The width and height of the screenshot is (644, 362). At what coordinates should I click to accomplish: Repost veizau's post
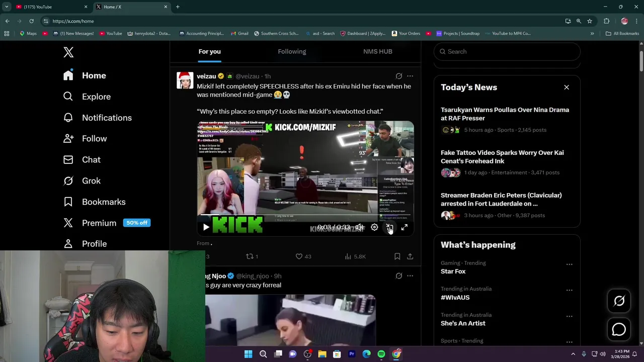pyautogui.click(x=252, y=256)
